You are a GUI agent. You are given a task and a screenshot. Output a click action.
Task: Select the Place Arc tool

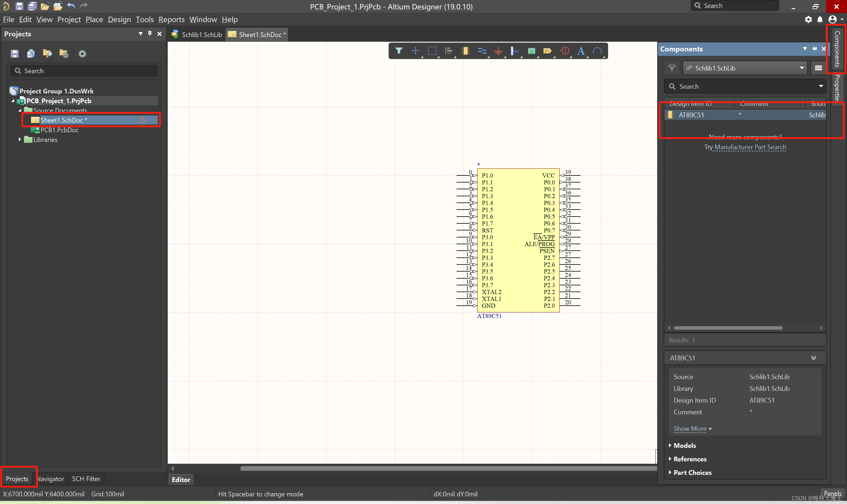(597, 51)
